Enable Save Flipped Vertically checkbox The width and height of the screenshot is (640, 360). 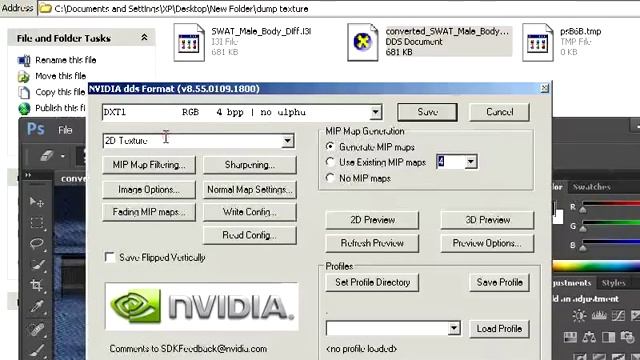pyautogui.click(x=109, y=257)
